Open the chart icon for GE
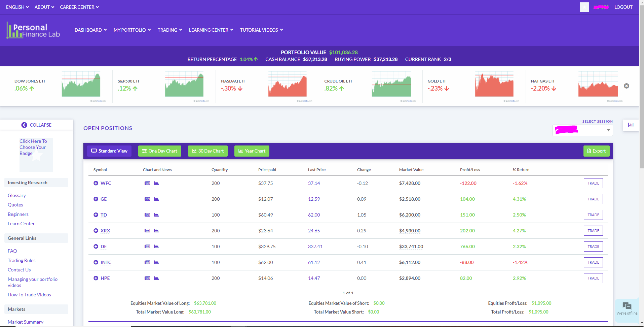 (x=156, y=199)
